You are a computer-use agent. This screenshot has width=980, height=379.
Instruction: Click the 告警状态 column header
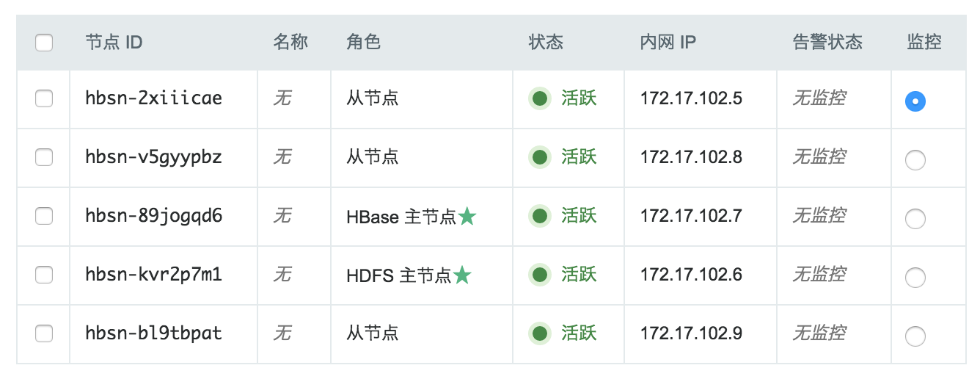[827, 43]
